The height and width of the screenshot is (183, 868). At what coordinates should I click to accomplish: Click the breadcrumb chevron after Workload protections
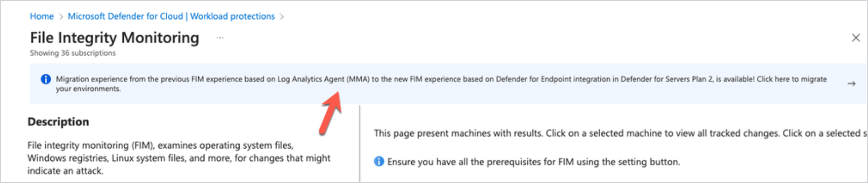(282, 17)
